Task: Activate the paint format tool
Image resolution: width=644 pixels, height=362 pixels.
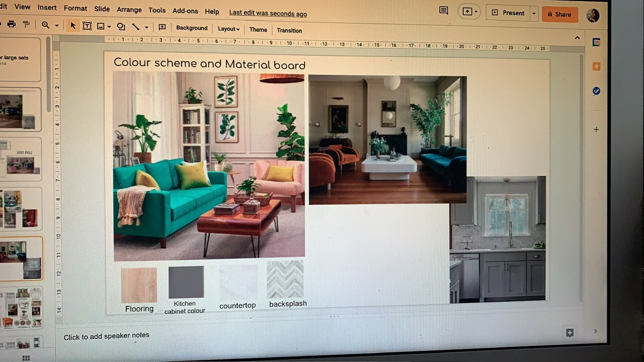Action: click(x=26, y=25)
